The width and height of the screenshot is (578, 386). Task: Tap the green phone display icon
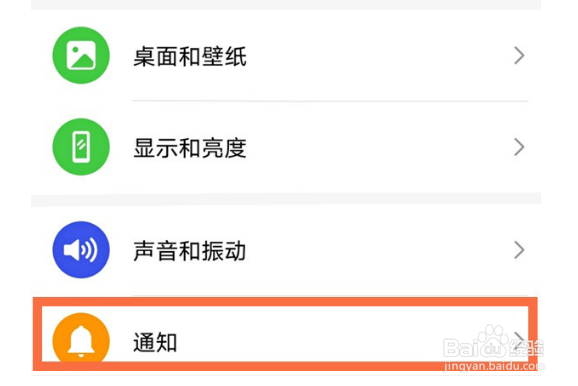coord(81,147)
